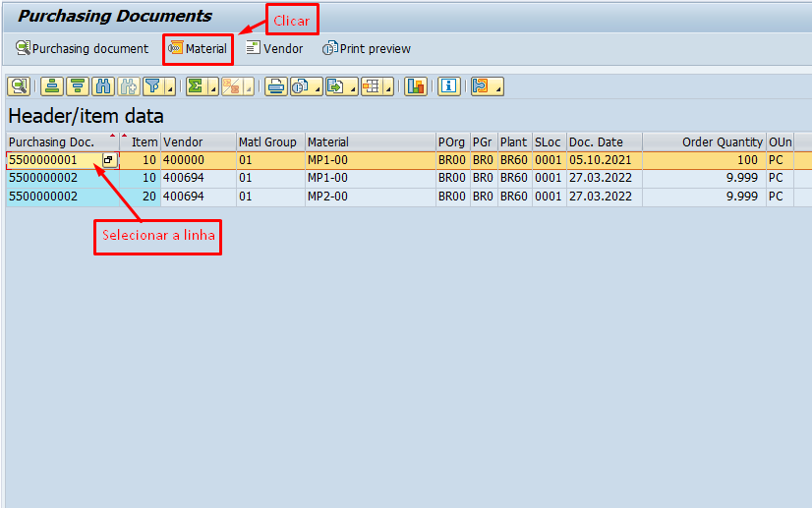
Task: Click the Print printer icon in the ALV toolbar
Action: pyautogui.click(x=276, y=86)
